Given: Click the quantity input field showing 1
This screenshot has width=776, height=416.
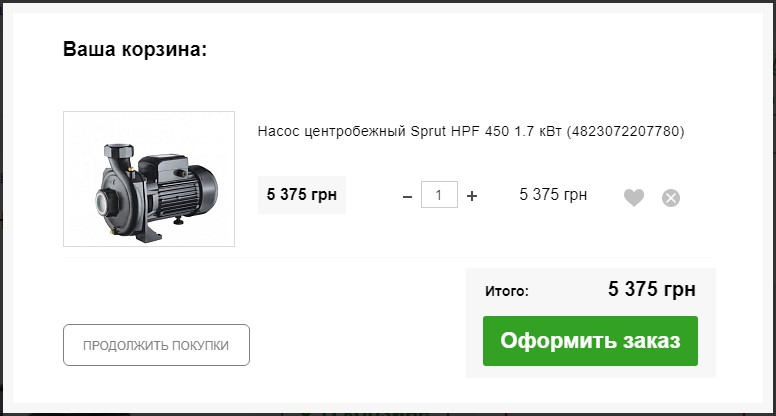Looking at the screenshot, I should (439, 195).
